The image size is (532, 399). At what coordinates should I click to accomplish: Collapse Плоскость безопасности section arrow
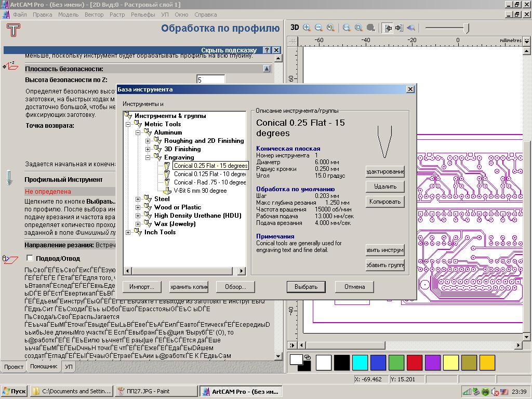click(x=267, y=69)
